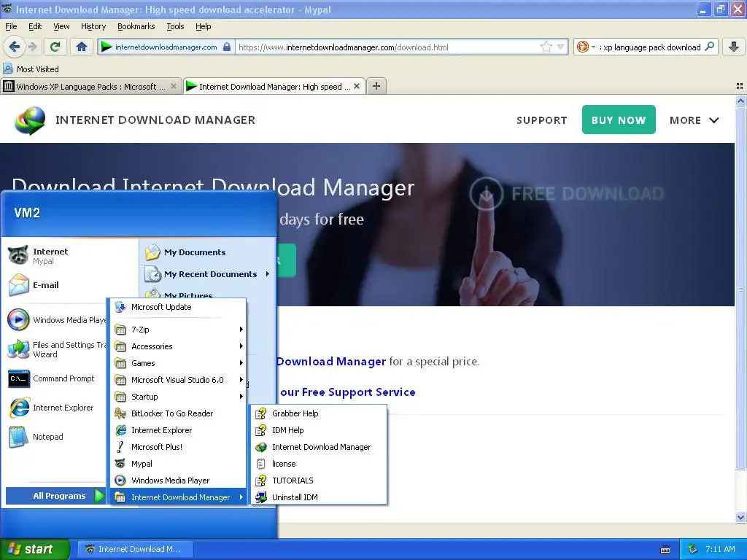The image size is (747, 560).
Task: Open the URL bar history dropdown arrow
Action: pyautogui.click(x=561, y=47)
